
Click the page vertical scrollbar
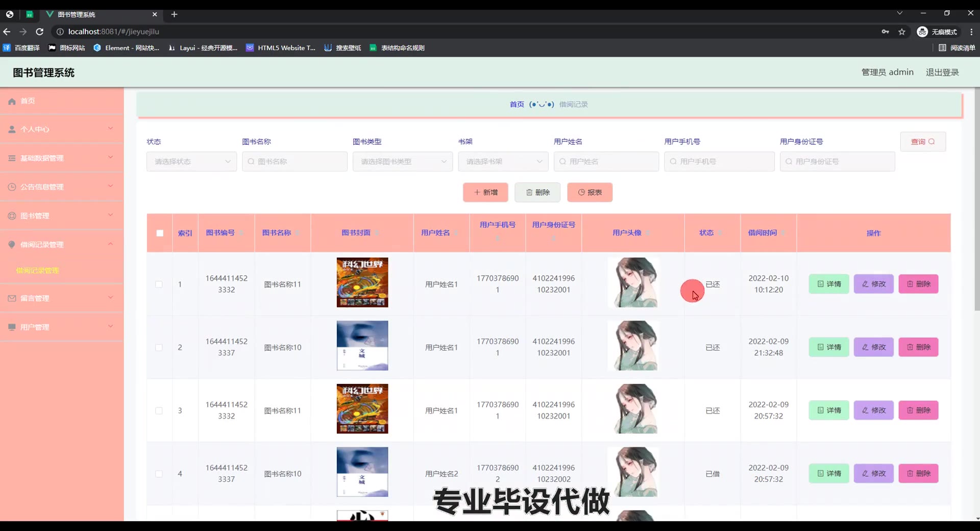pos(976,306)
